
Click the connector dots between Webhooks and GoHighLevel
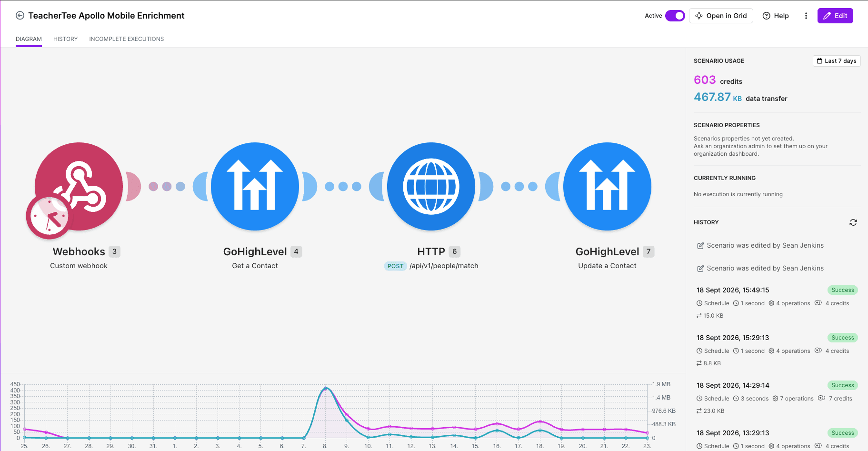coord(167,186)
